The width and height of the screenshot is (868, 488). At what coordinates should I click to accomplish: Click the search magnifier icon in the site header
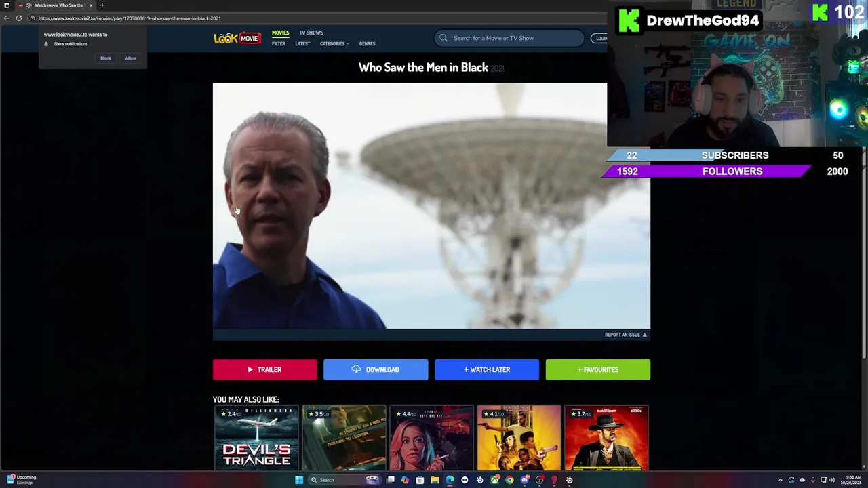pyautogui.click(x=443, y=38)
